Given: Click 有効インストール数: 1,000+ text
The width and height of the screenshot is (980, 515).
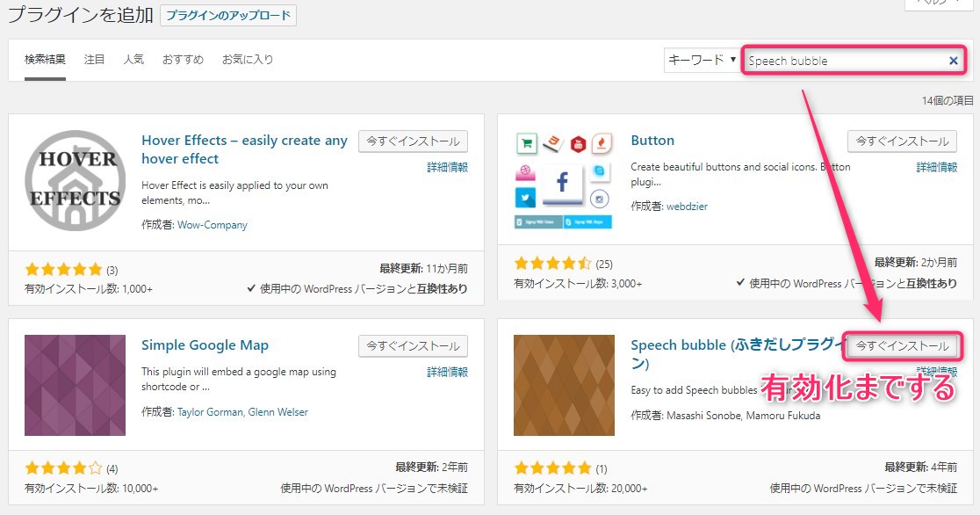Looking at the screenshot, I should pyautogui.click(x=89, y=289).
